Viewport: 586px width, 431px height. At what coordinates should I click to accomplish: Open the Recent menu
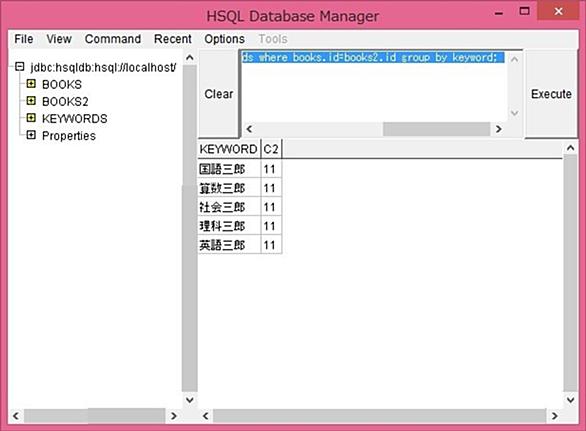point(173,39)
